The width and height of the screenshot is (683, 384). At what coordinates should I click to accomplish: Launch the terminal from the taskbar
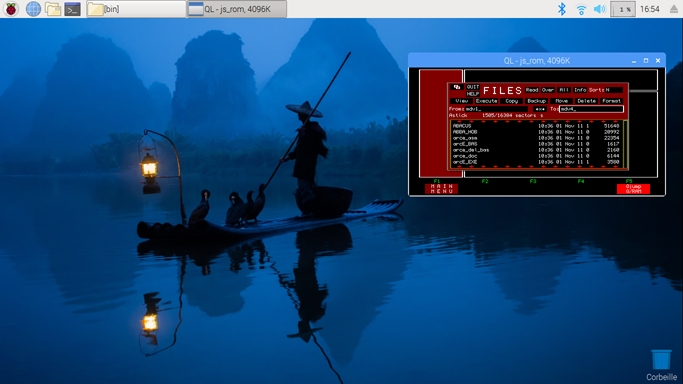[x=72, y=9]
